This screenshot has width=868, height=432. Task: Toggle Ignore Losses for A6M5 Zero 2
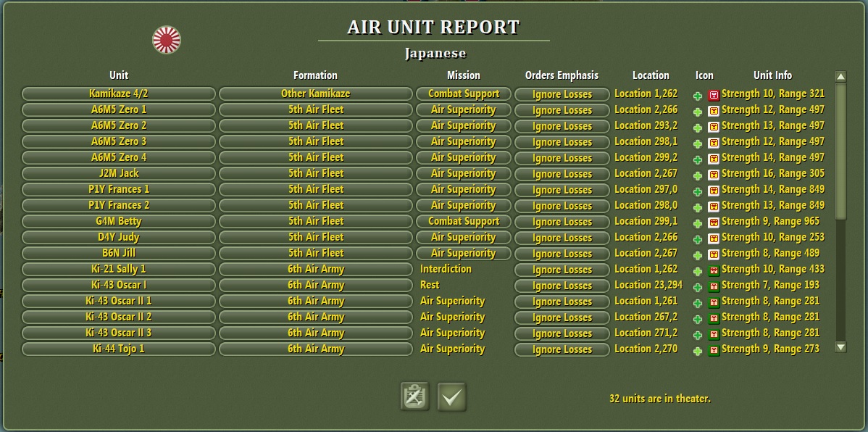point(562,126)
